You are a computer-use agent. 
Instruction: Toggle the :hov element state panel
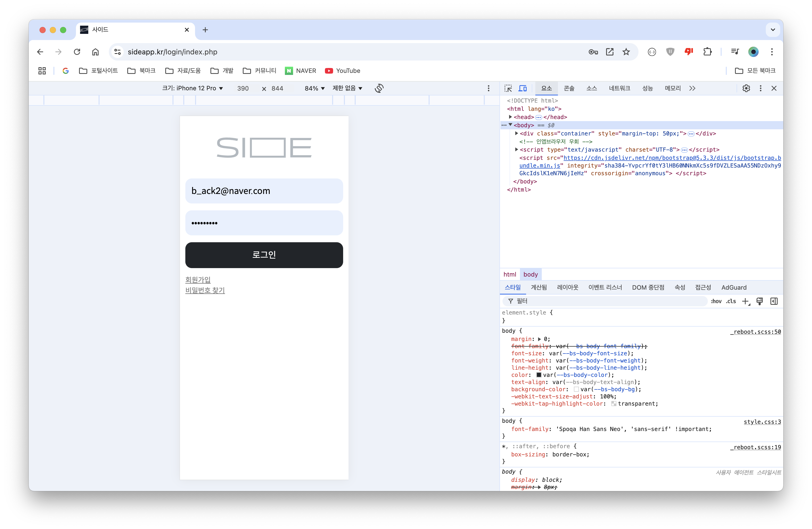716,301
